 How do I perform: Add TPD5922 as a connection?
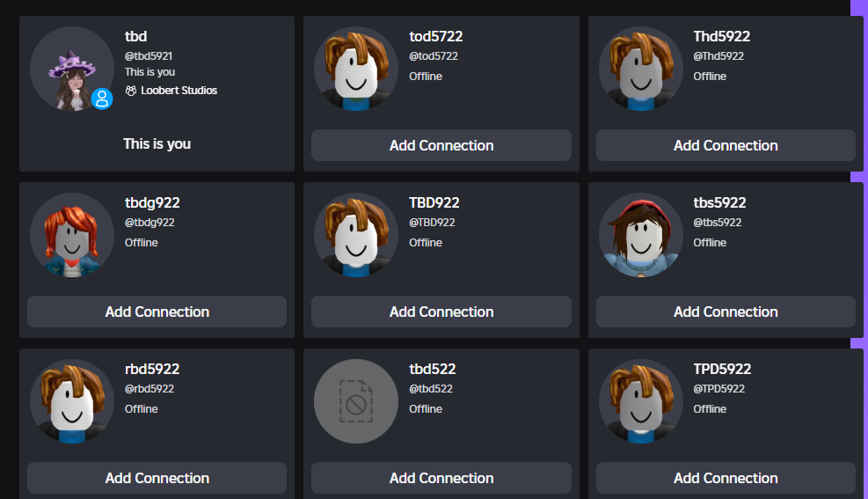pyautogui.click(x=725, y=478)
